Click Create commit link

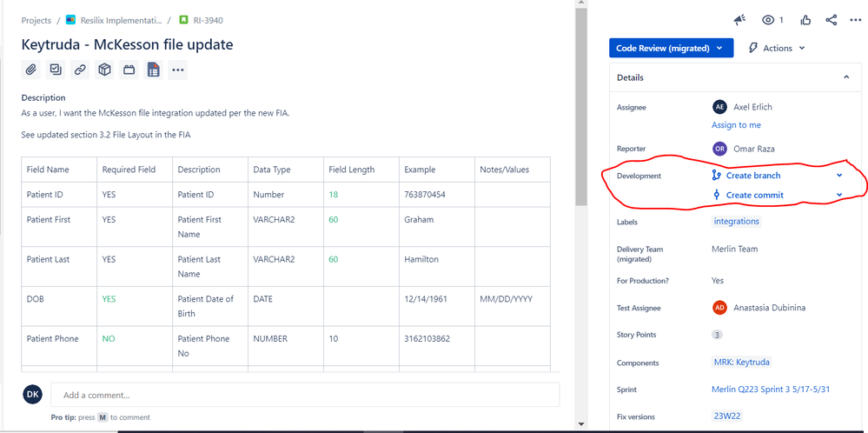[754, 195]
